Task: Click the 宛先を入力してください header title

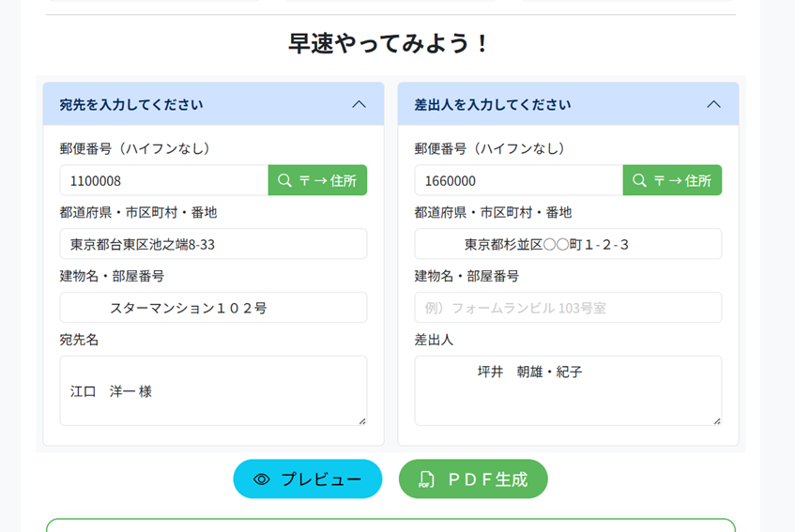Action: [x=131, y=104]
